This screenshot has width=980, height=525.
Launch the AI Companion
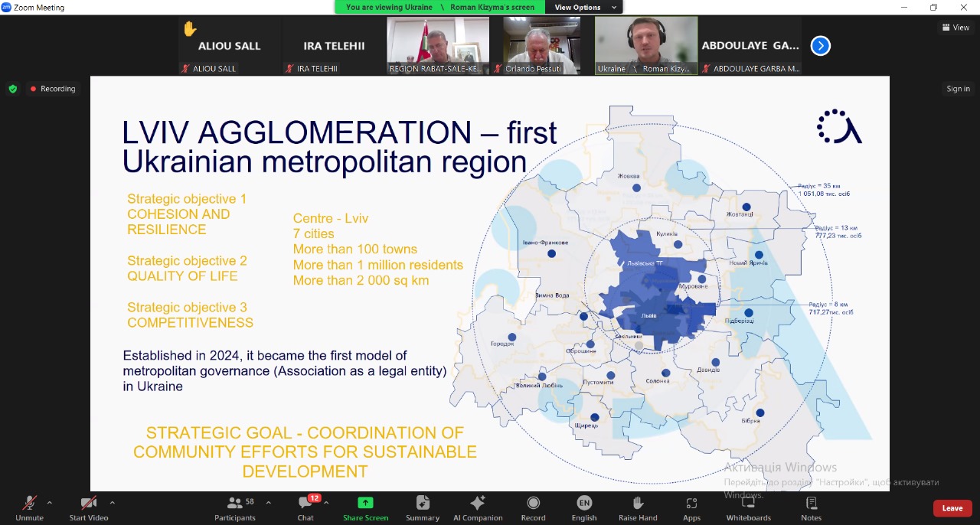point(478,508)
